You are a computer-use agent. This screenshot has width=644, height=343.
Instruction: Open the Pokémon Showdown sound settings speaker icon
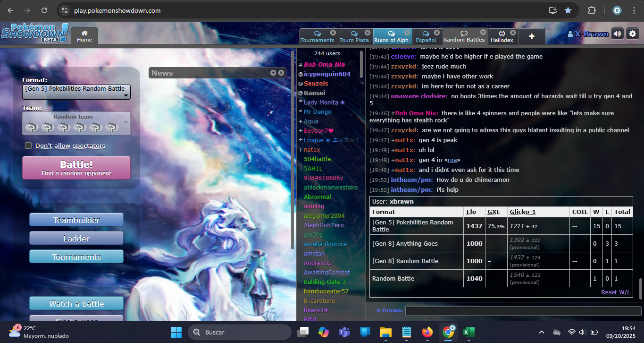(617, 34)
